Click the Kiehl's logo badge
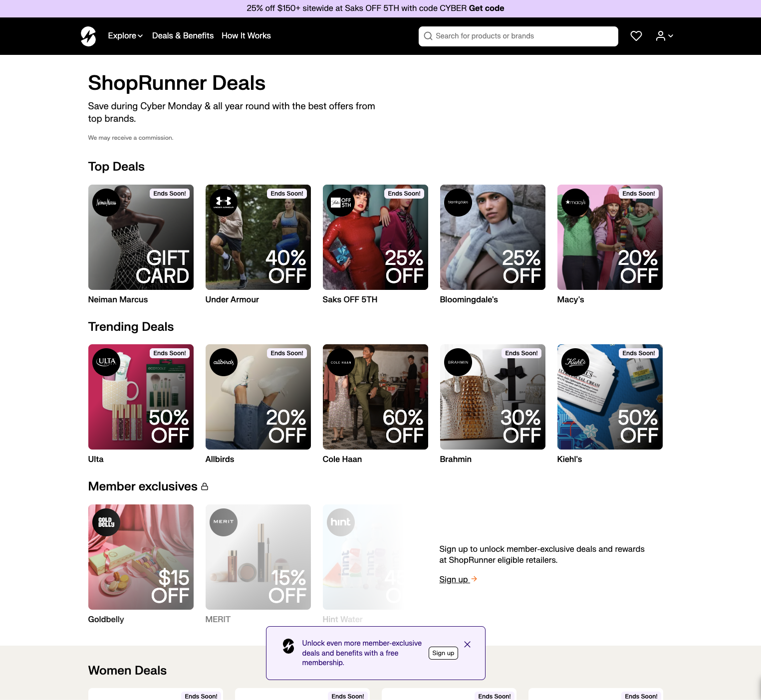The image size is (761, 700). pos(575,362)
